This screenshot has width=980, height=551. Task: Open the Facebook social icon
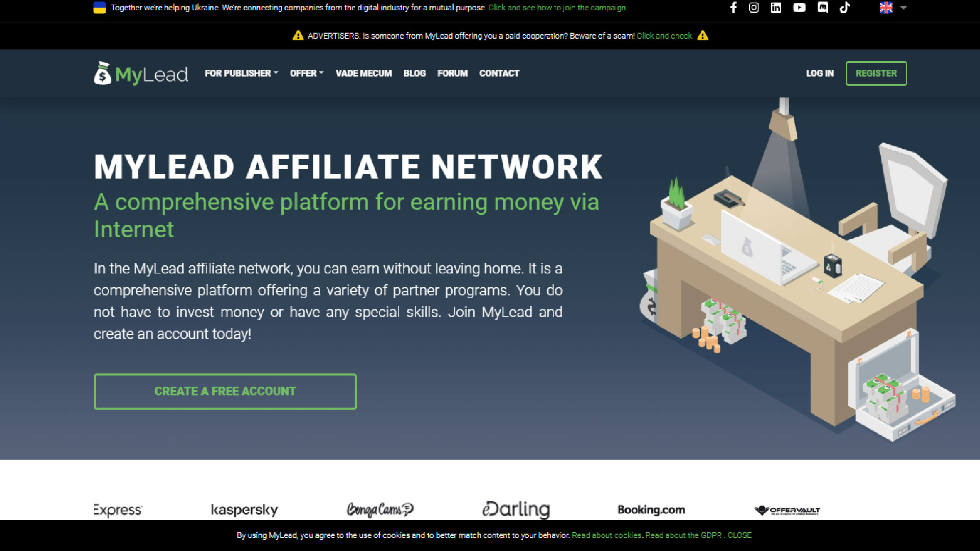click(x=733, y=8)
